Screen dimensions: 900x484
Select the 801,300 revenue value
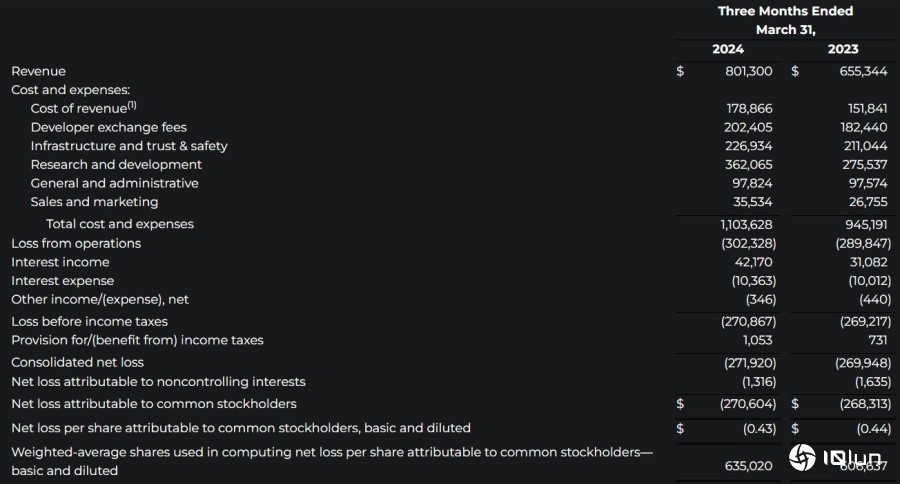[748, 71]
